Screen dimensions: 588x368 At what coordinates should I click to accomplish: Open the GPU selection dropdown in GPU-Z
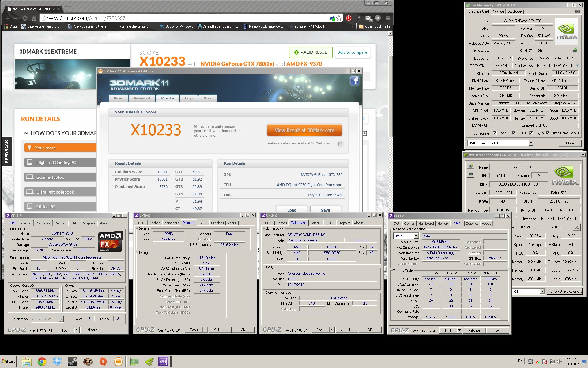pyautogui.click(x=531, y=143)
